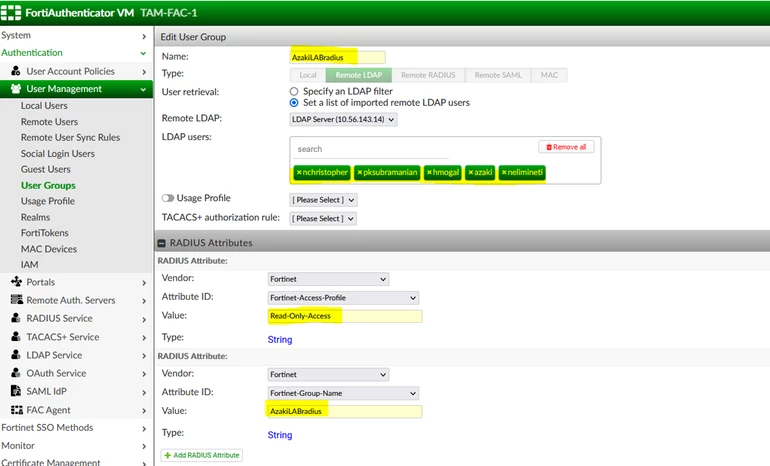The image size is (770, 466).
Task: Select the Remote RADIUS type tab
Action: click(428, 75)
